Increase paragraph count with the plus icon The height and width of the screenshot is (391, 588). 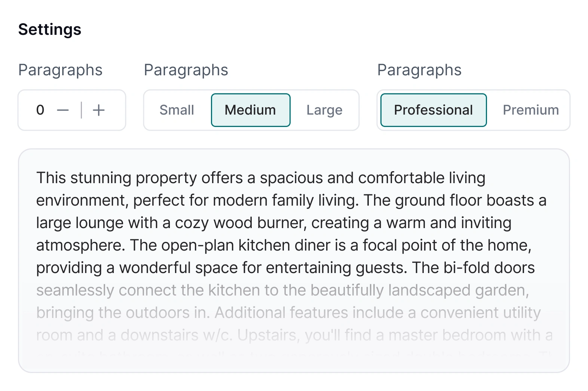[99, 110]
